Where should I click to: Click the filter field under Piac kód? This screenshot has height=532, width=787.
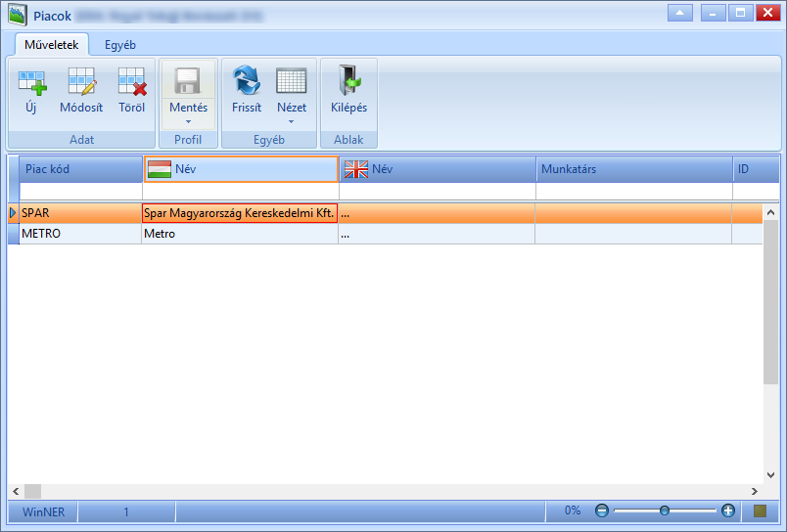[81, 192]
